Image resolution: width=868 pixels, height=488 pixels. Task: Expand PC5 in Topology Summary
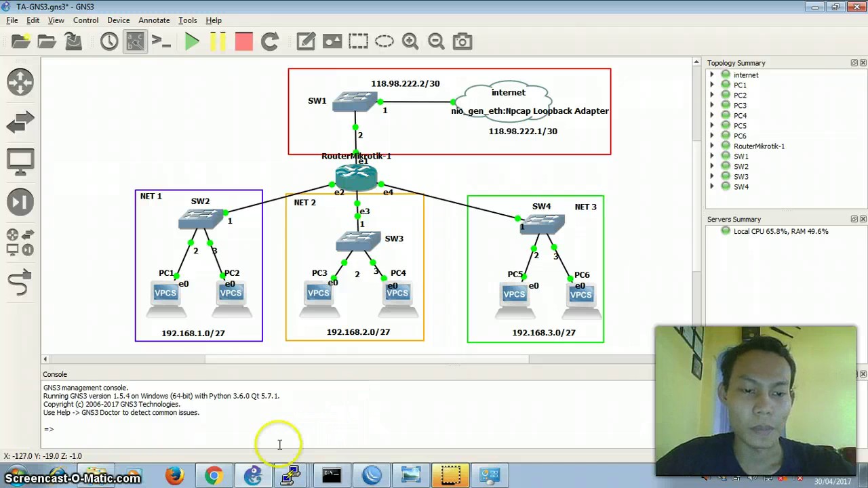click(712, 126)
